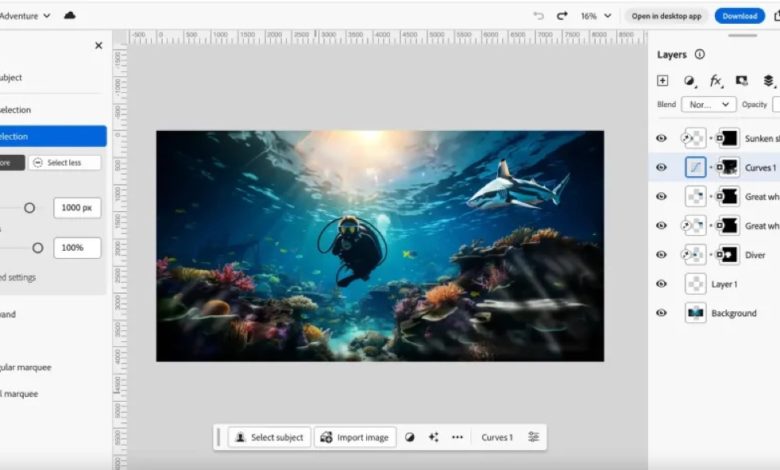This screenshot has height=470, width=780.
Task: Click the blue Download button
Action: click(739, 16)
